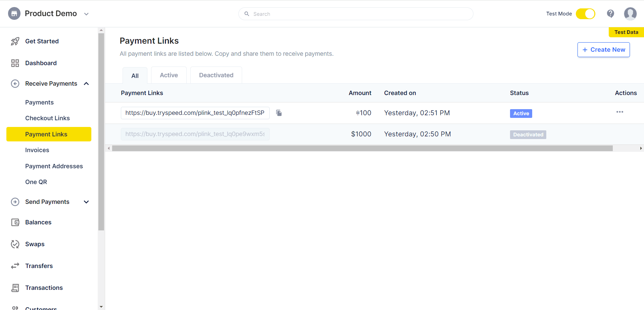This screenshot has width=644, height=310.
Task: Select the Transfers arrows icon
Action: tap(15, 266)
